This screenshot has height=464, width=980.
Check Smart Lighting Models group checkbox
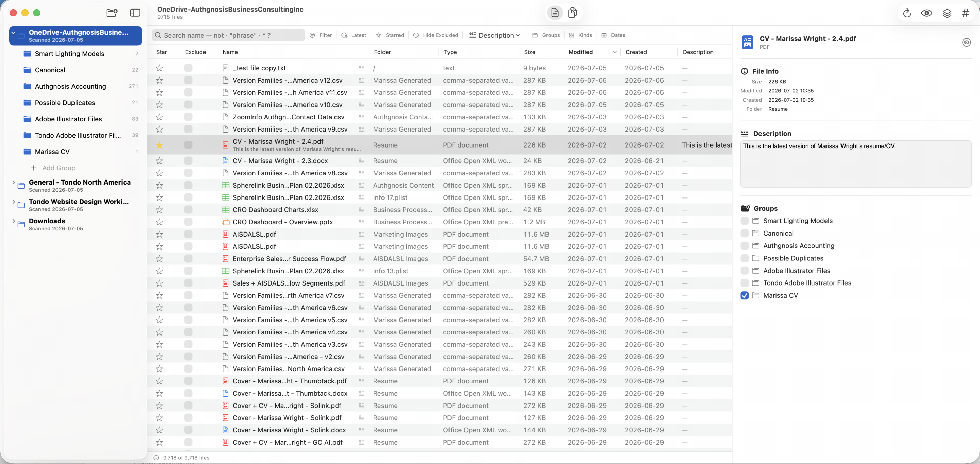point(745,221)
